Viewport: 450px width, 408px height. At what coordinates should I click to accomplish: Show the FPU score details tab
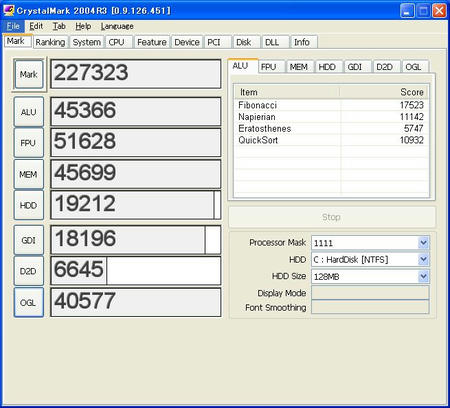(269, 67)
